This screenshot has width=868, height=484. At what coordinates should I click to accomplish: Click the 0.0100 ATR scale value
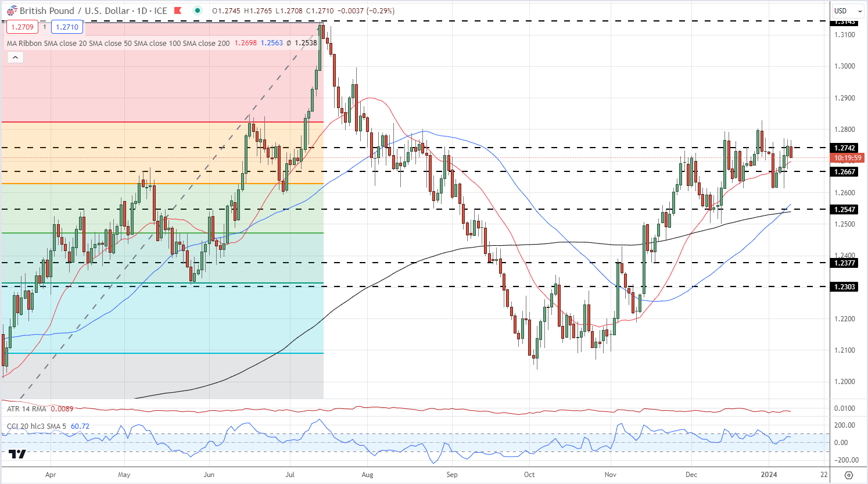845,408
